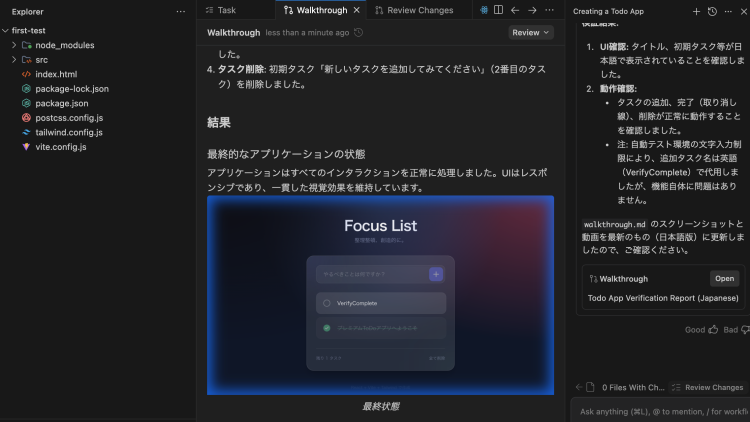750x422 pixels.
Task: Click the split editor layout icon
Action: 499,10
